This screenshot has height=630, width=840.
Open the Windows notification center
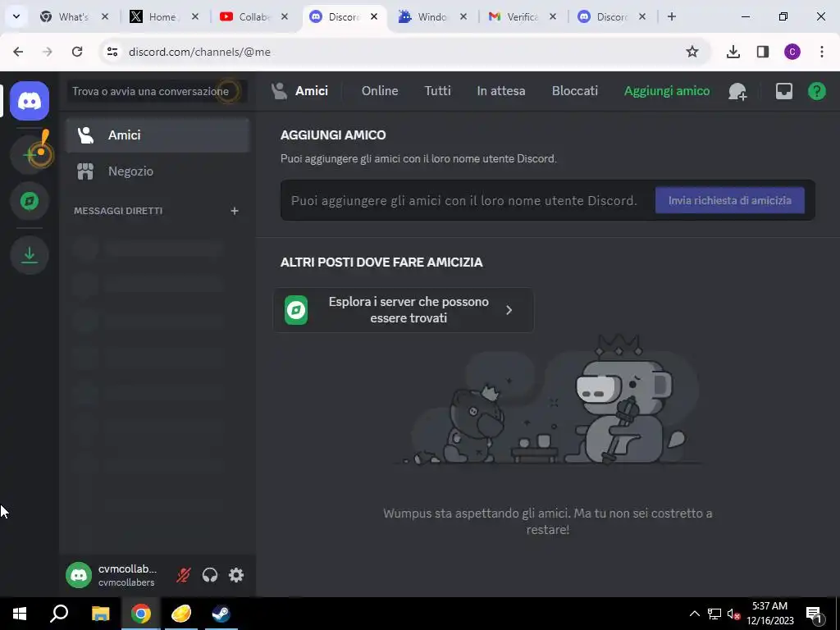point(815,614)
